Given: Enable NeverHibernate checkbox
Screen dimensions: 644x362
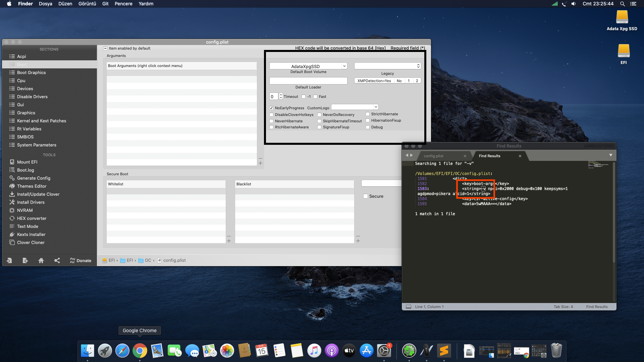Looking at the screenshot, I should pos(271,121).
